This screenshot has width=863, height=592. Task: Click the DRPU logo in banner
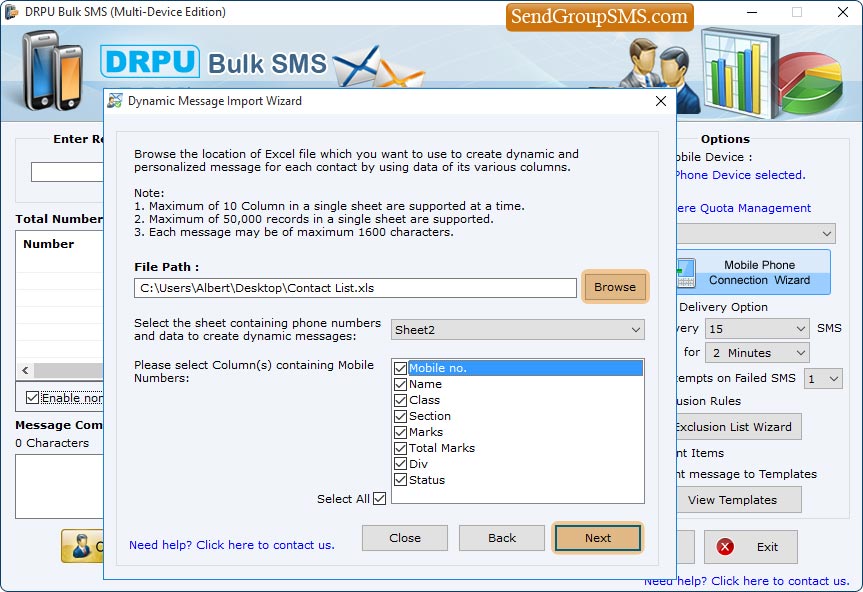tap(150, 62)
